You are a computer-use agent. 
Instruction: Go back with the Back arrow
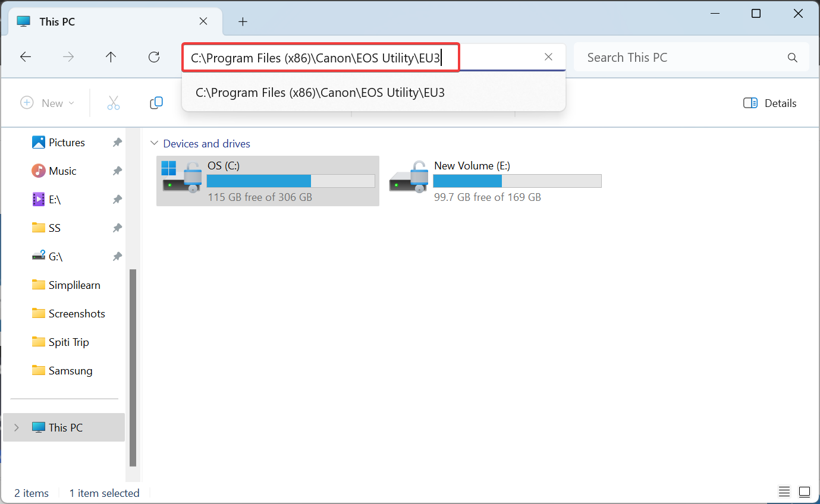point(25,57)
